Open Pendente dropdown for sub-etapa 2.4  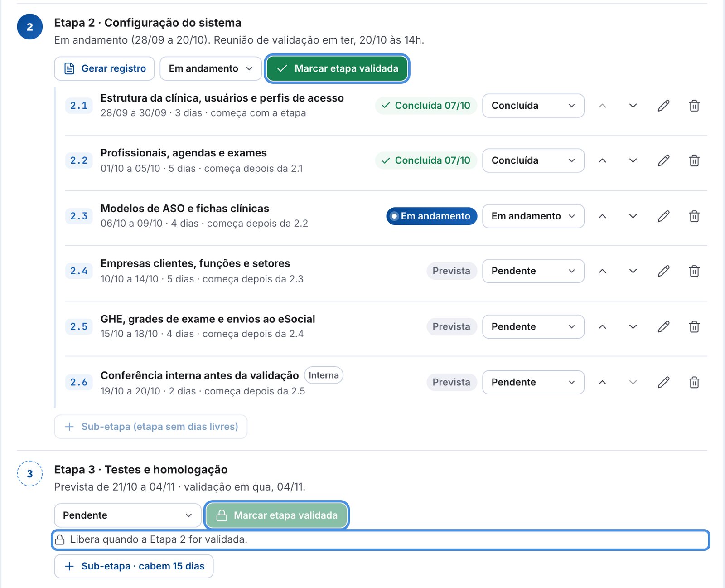(x=533, y=271)
